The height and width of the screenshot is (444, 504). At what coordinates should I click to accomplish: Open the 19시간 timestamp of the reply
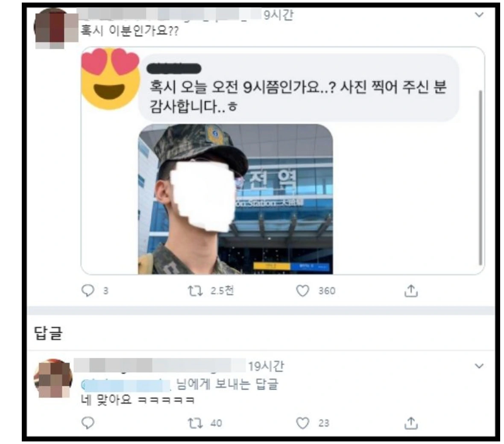point(266,366)
